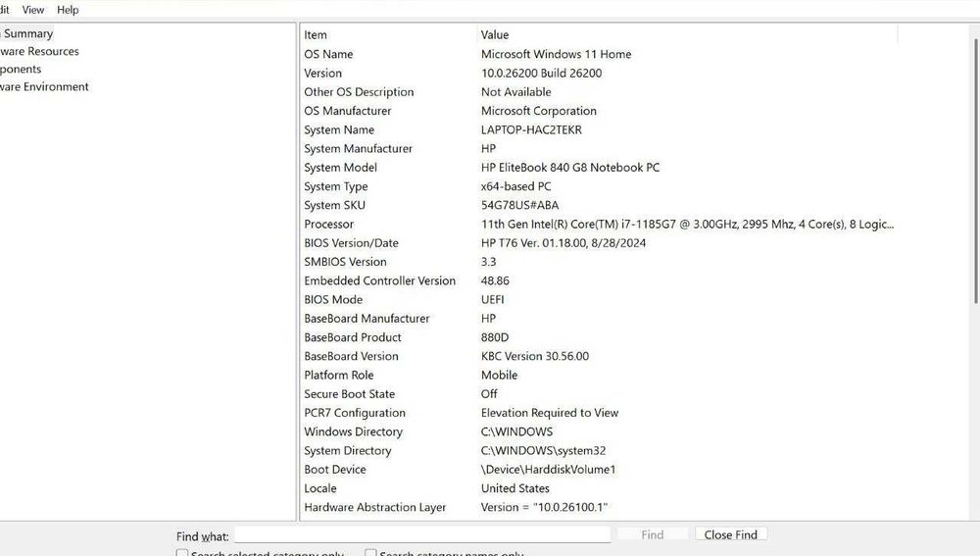Click the value 54G78US#ABA
The height and width of the screenshot is (556, 980).
519,205
